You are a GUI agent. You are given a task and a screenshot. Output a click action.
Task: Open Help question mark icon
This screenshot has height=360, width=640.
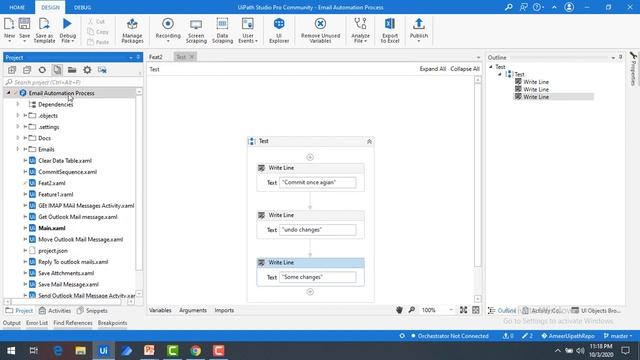coord(537,7)
